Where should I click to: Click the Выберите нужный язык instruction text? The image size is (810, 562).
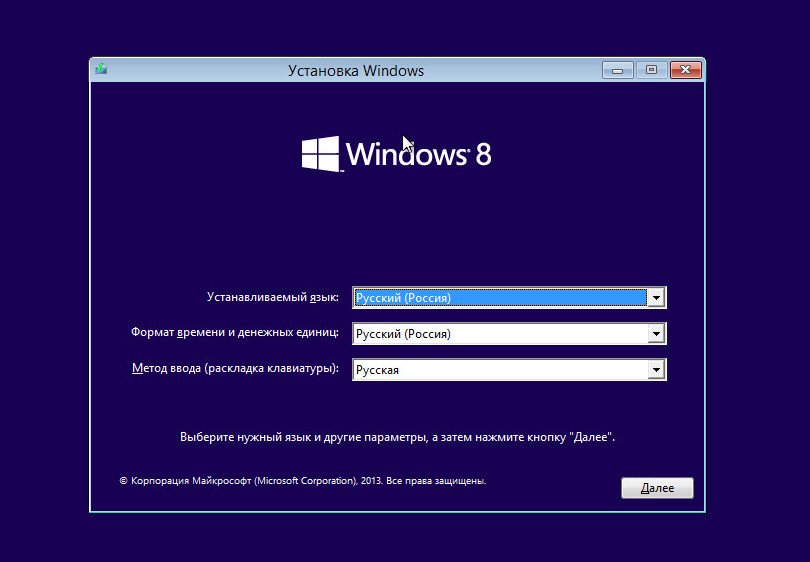[397, 437]
